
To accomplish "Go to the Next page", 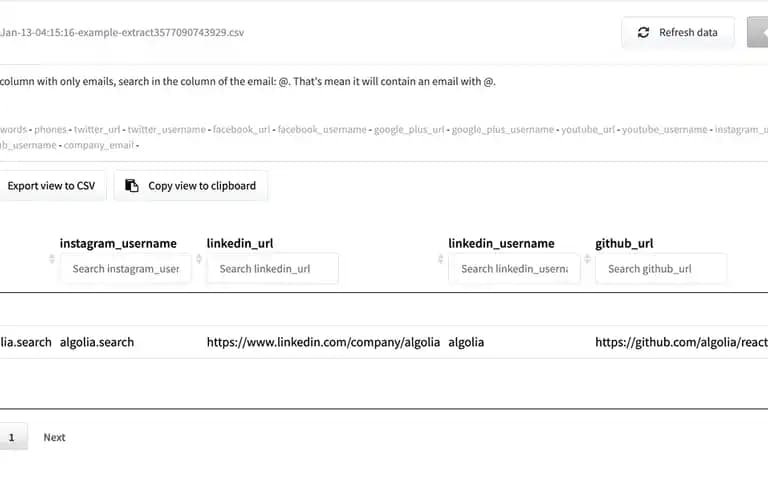I will point(54,437).
